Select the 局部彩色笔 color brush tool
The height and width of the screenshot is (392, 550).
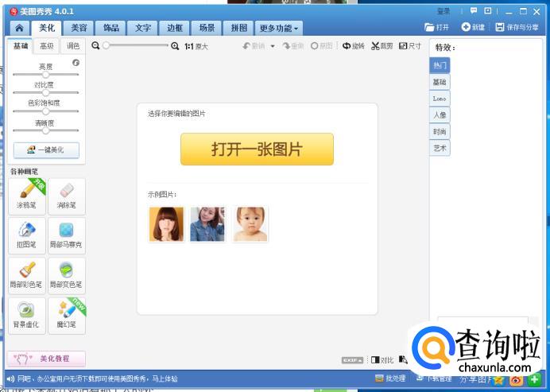pos(25,275)
